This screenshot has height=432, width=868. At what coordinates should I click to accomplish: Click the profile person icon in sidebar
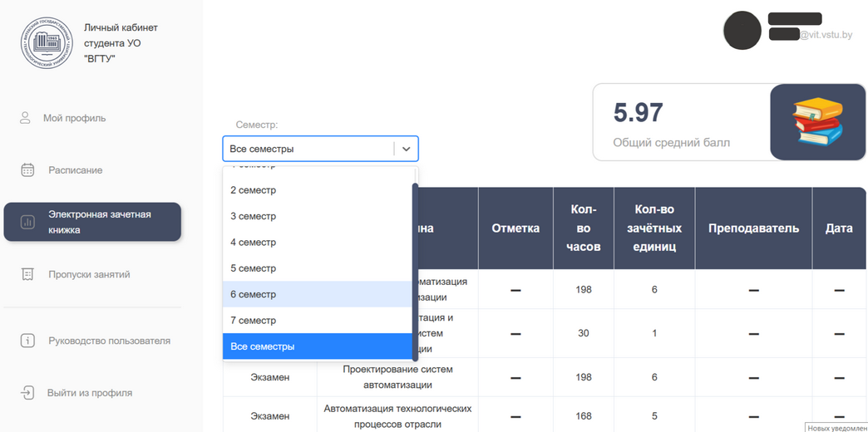click(25, 118)
